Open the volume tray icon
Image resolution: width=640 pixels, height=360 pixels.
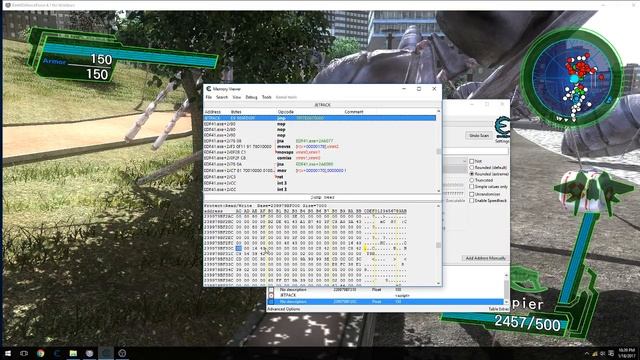[x=603, y=353]
